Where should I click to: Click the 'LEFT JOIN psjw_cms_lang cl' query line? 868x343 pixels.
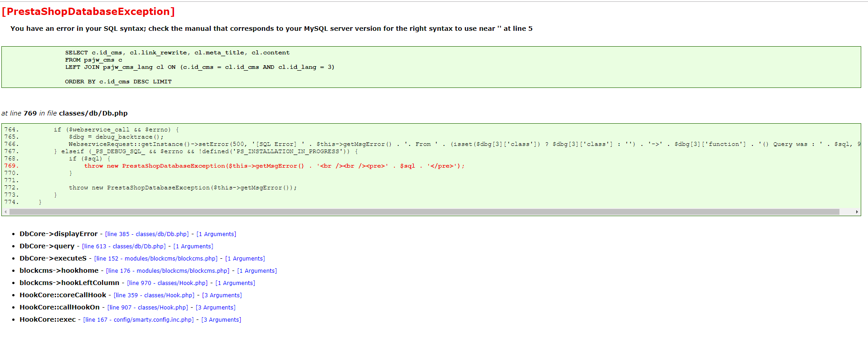200,67
